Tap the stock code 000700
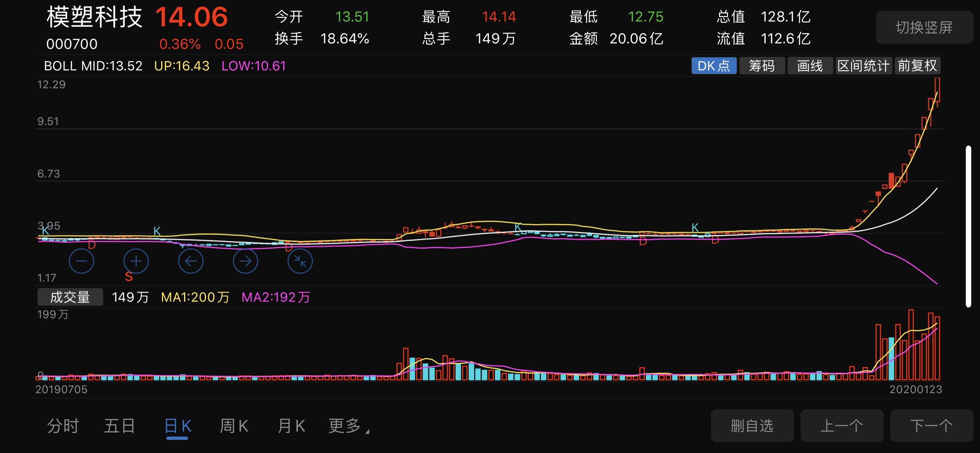Screen dimensions: 980x453 click(71, 44)
